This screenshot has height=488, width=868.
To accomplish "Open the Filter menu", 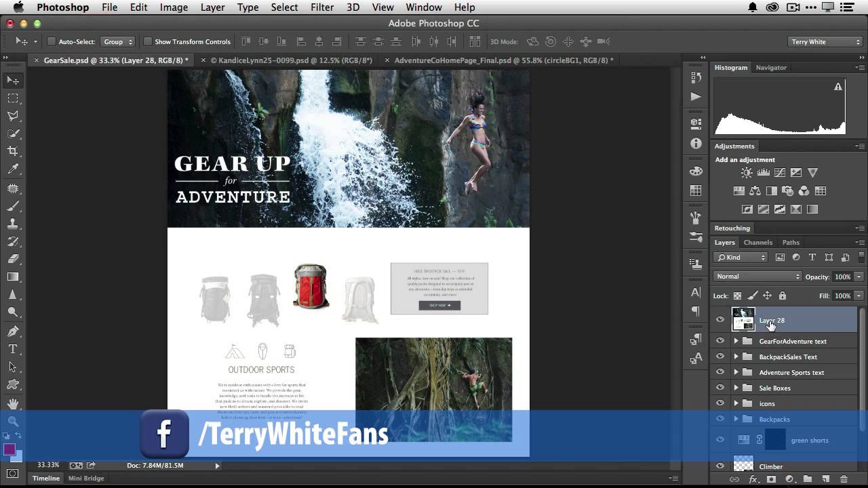I will [322, 7].
